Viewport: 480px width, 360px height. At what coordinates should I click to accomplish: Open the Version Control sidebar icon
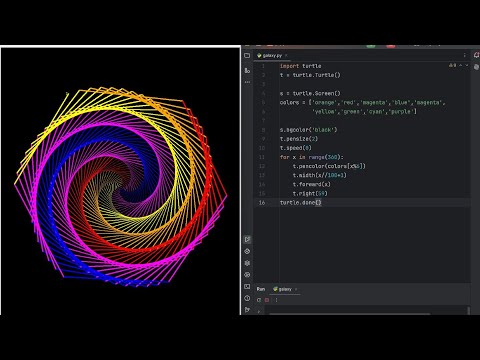point(247,310)
